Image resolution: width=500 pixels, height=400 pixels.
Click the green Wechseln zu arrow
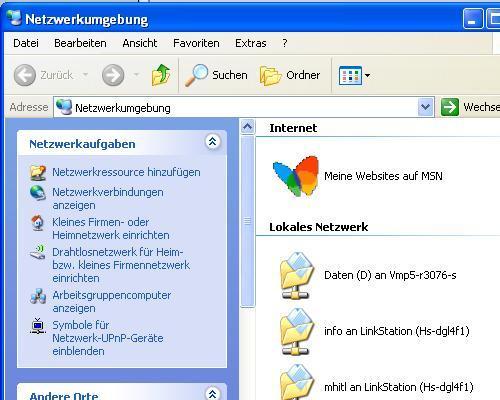450,107
